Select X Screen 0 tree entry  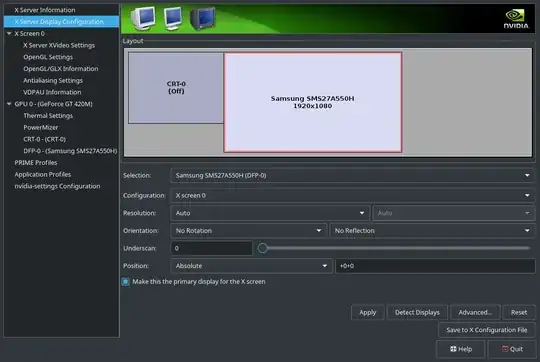pyautogui.click(x=29, y=33)
